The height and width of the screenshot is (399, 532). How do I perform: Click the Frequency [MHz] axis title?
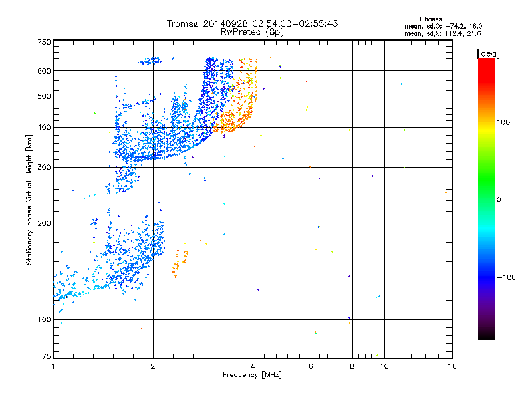pyautogui.click(x=252, y=375)
